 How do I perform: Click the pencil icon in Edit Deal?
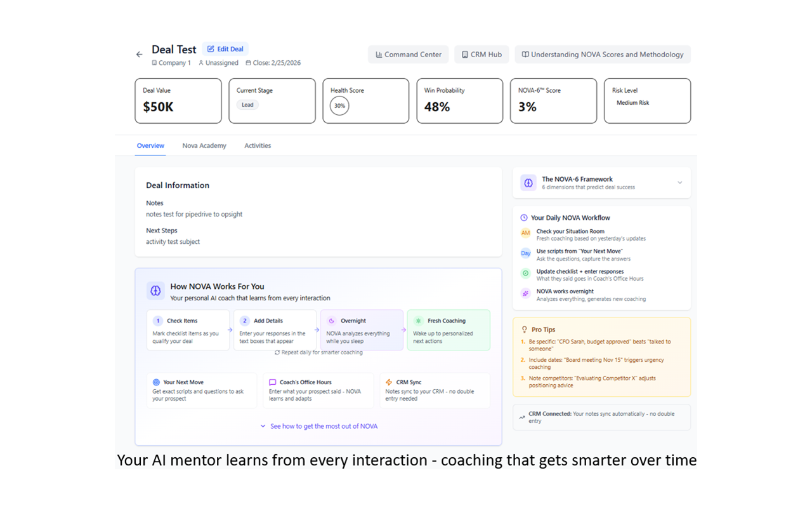211,49
